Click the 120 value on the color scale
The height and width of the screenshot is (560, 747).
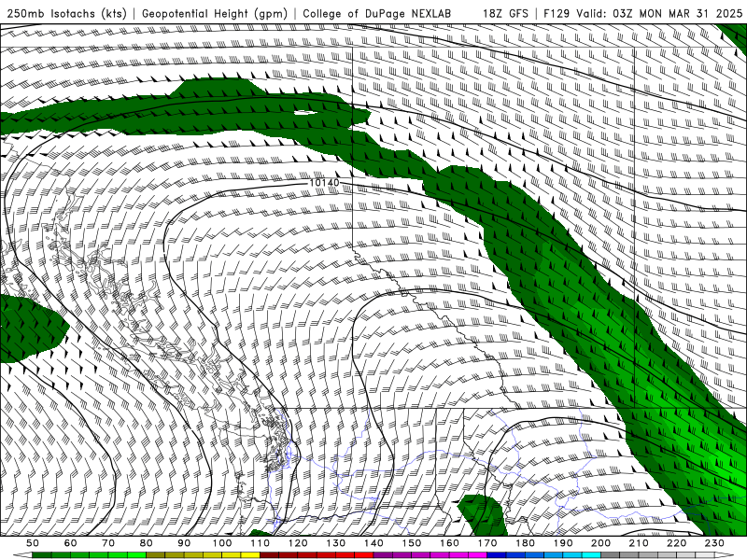click(x=298, y=543)
